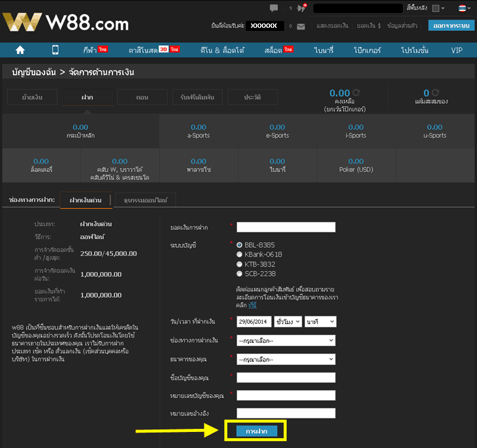This screenshot has width=477, height=448.
Task: Open the VIP menu item
Action: point(457,50)
